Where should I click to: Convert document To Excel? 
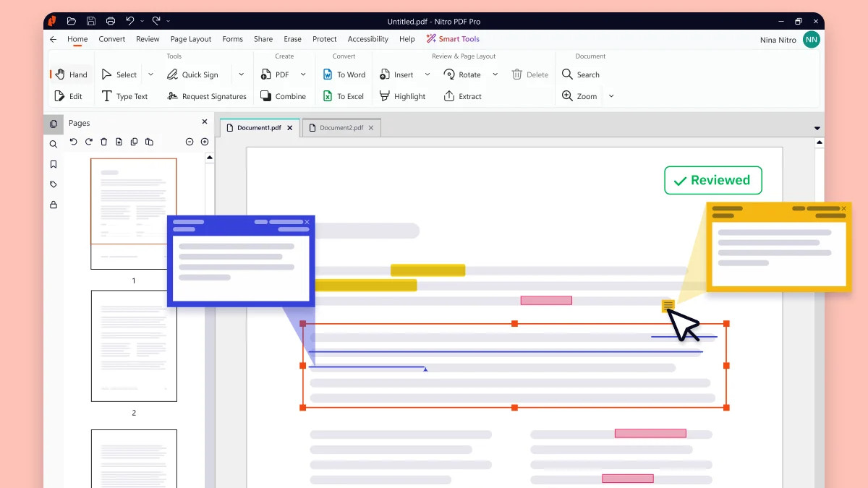point(343,96)
